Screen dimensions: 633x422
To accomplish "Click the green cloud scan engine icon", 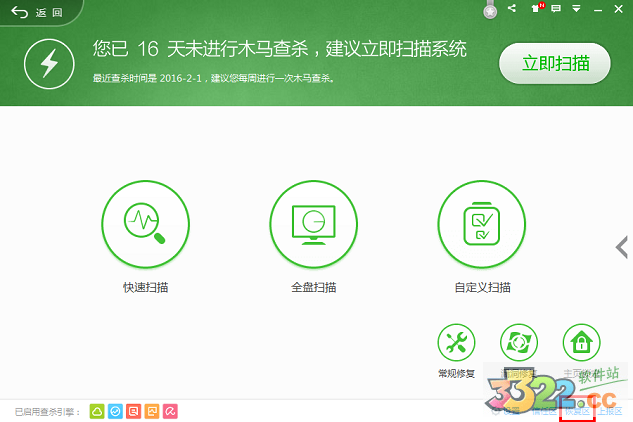I will pyautogui.click(x=97, y=412).
